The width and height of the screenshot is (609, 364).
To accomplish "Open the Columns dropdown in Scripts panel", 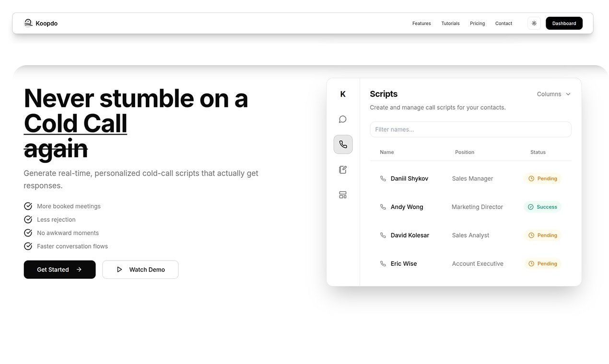I will [553, 94].
